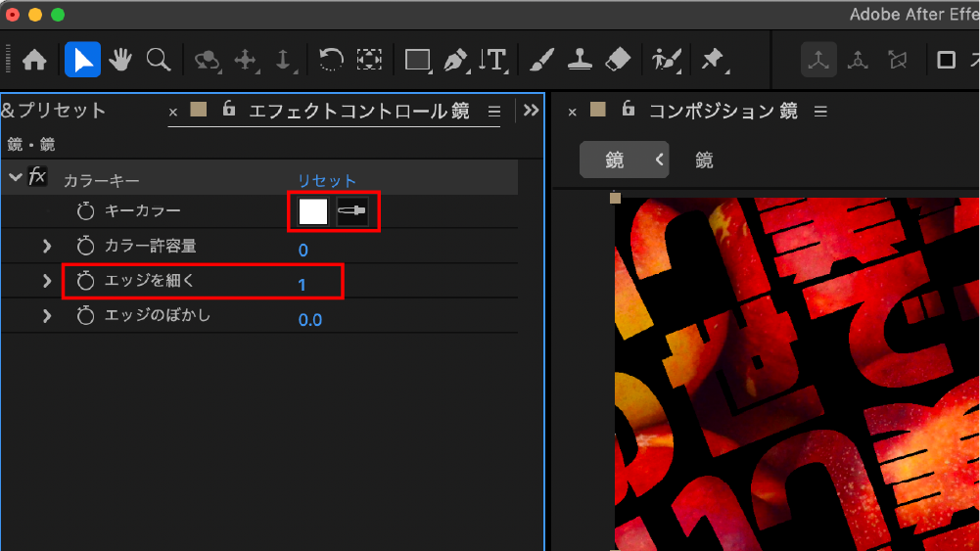Screen dimensions: 980x551
Task: Switch to the &プリセット panel tab
Action: (x=53, y=111)
